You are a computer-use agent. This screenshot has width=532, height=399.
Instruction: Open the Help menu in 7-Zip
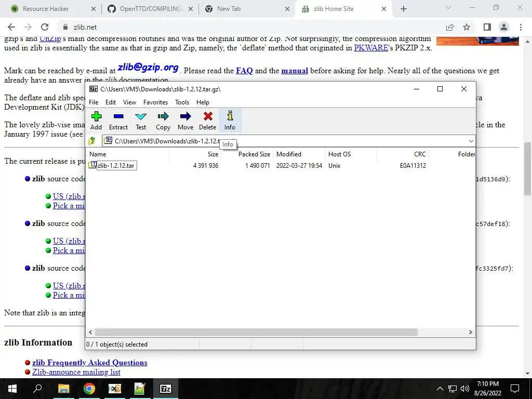tap(203, 102)
